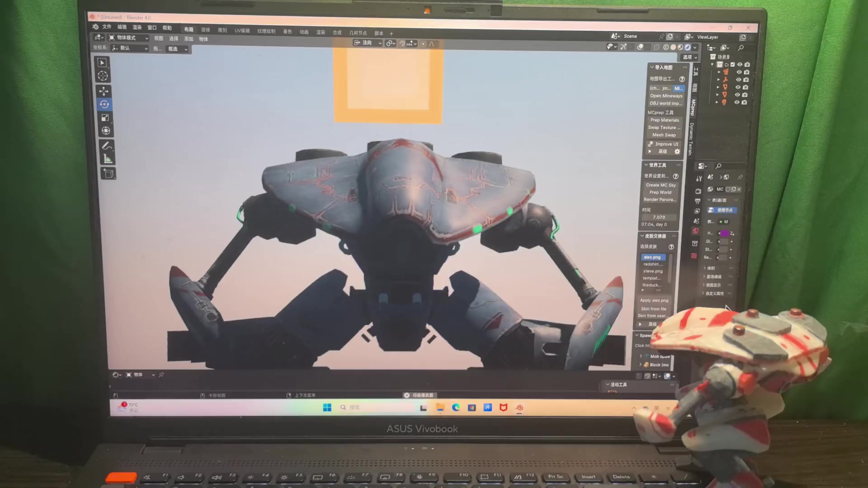
Task: Select the Measure tool
Action: (108, 159)
